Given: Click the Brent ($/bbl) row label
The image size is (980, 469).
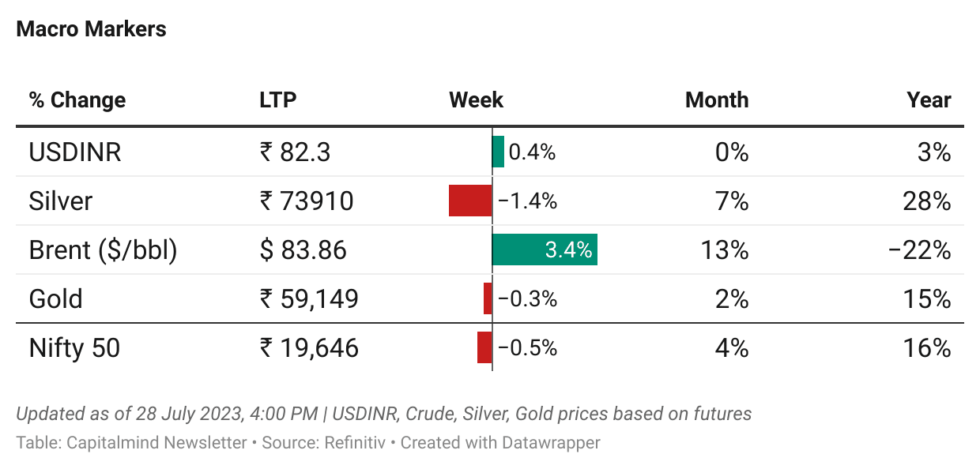Looking at the screenshot, I should click(103, 250).
